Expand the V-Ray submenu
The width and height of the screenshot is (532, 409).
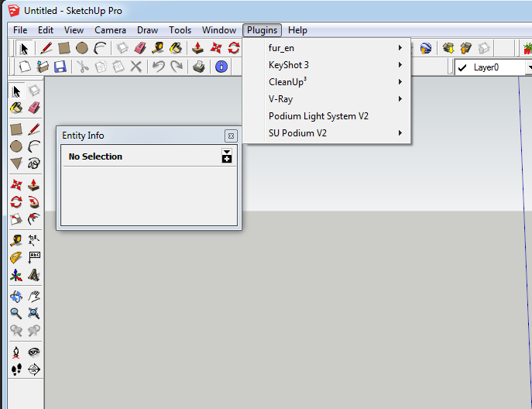(x=327, y=99)
